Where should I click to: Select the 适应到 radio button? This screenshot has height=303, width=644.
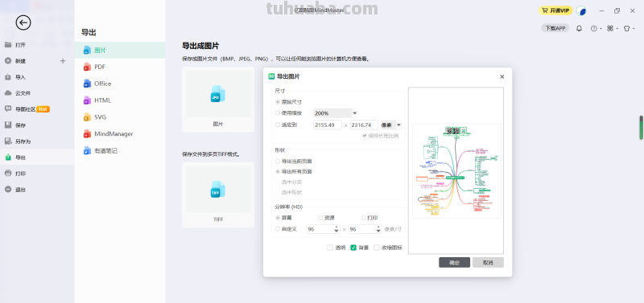click(278, 125)
